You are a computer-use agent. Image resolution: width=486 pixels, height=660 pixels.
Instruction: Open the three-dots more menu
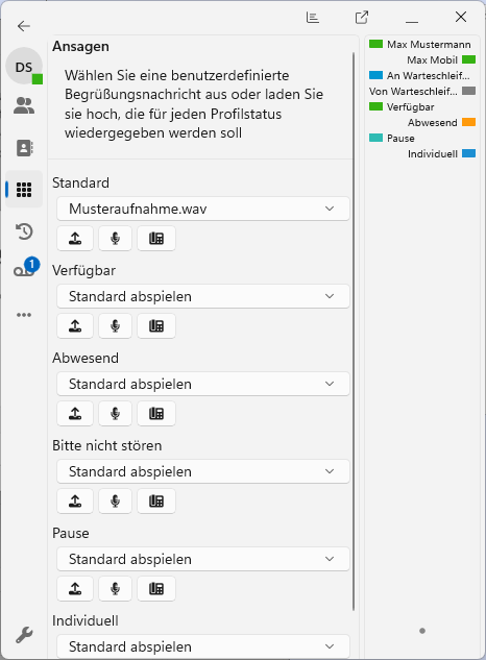[x=24, y=315]
